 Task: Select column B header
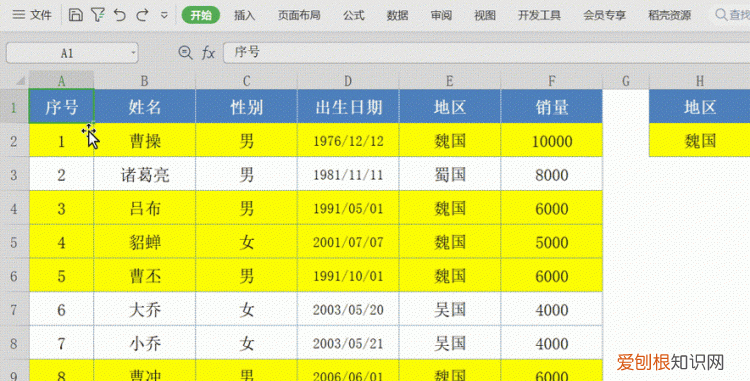coord(144,81)
